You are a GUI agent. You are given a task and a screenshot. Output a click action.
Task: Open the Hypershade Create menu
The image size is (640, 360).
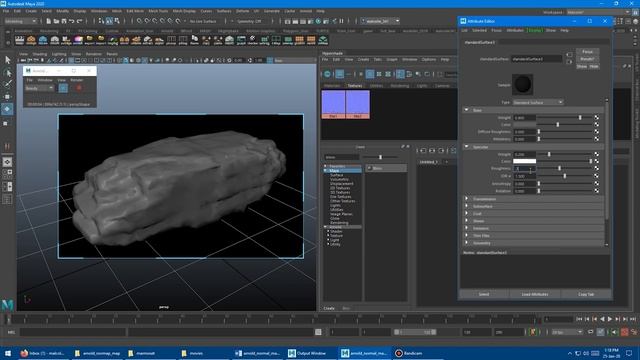pos(363,60)
